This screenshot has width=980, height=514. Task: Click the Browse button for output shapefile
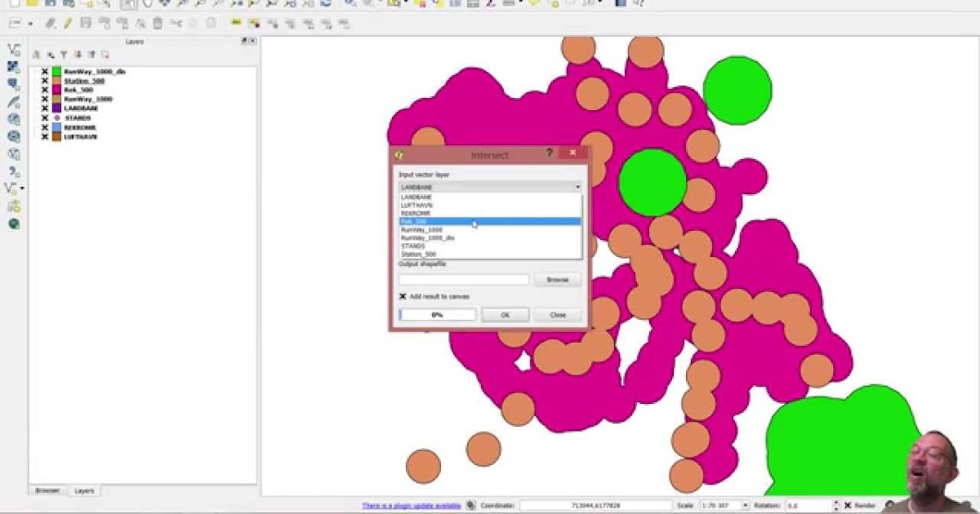click(x=556, y=278)
